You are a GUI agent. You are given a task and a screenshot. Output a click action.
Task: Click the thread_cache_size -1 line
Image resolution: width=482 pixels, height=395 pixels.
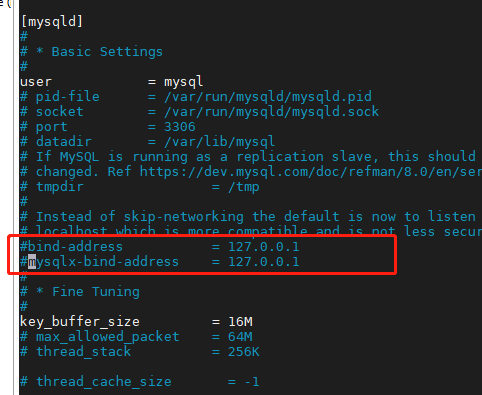click(x=139, y=382)
